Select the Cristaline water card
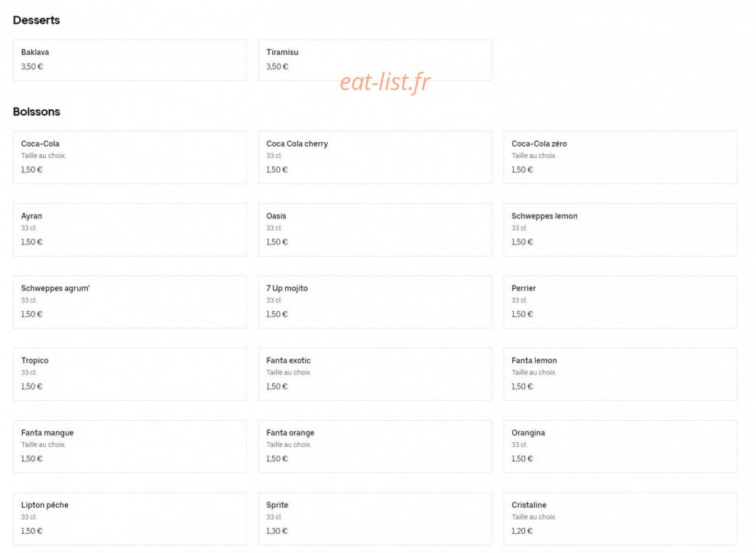 (x=620, y=519)
